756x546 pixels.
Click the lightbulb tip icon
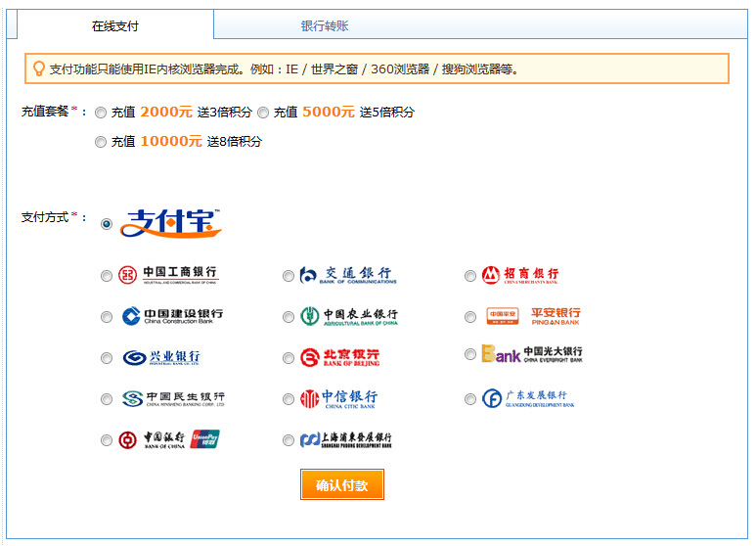pyautogui.click(x=38, y=68)
